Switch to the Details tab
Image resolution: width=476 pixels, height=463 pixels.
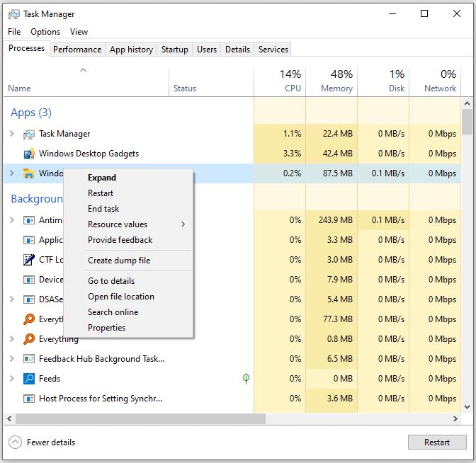pyautogui.click(x=237, y=50)
